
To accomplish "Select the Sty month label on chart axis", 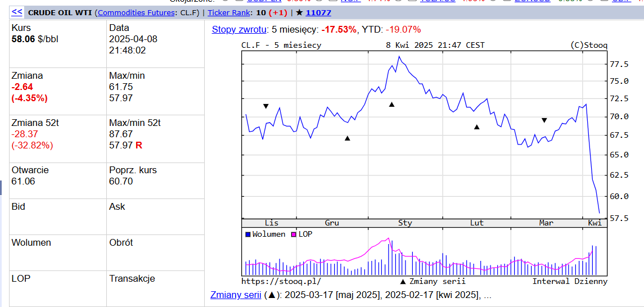I will point(405,223).
